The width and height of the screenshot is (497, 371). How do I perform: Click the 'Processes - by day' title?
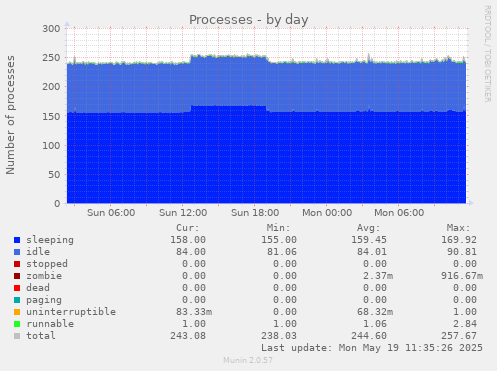point(249,20)
